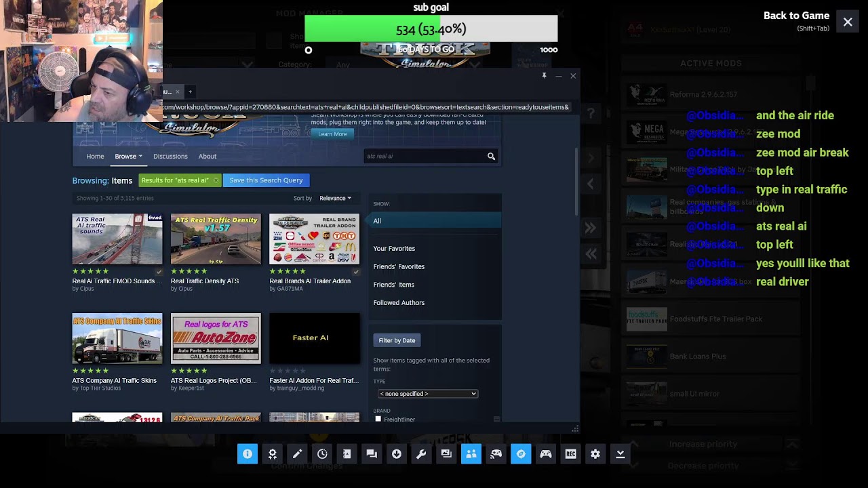Open the Browse dropdown menu
Image resolution: width=868 pixels, height=488 pixels.
point(128,157)
